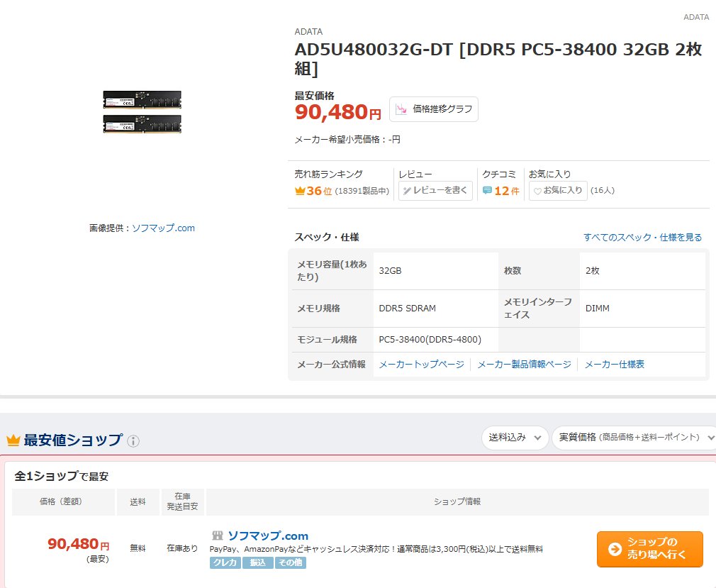Open the クチコミ 12件 link
This screenshot has height=588, width=716.
tap(501, 191)
